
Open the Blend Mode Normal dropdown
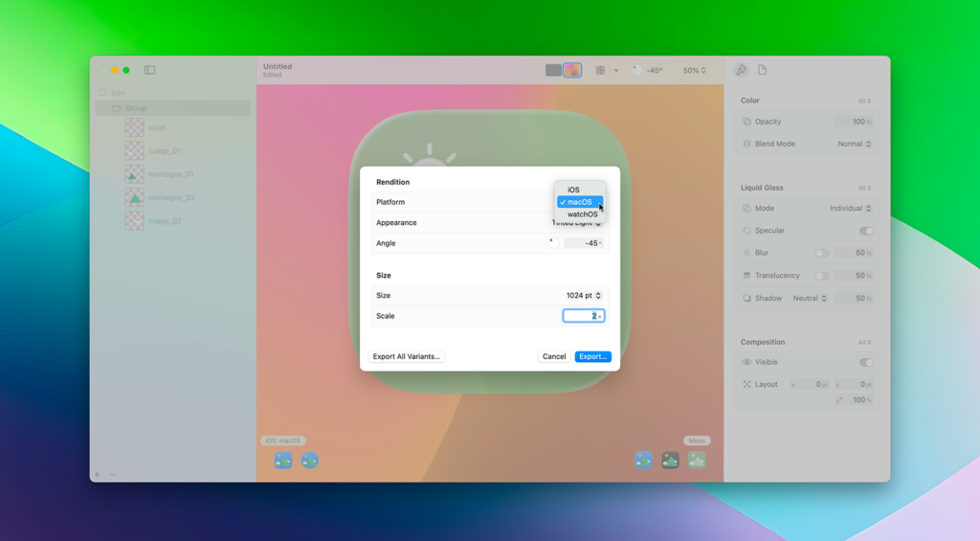[x=854, y=144]
